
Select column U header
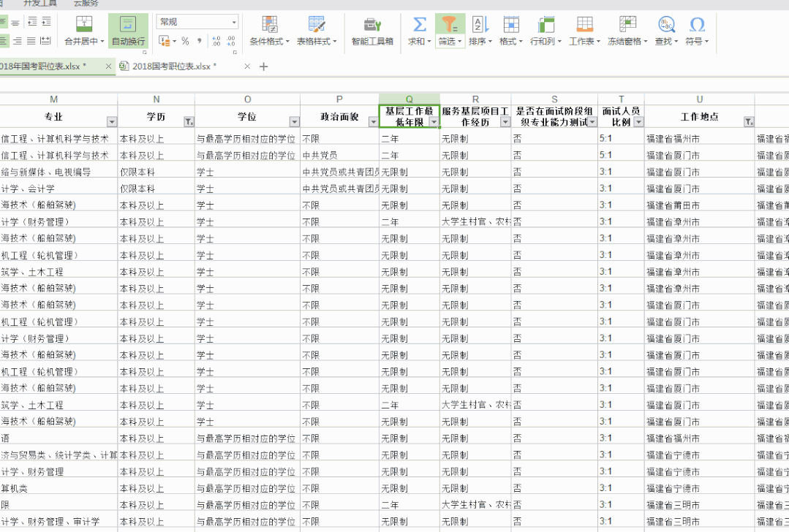tap(700, 99)
